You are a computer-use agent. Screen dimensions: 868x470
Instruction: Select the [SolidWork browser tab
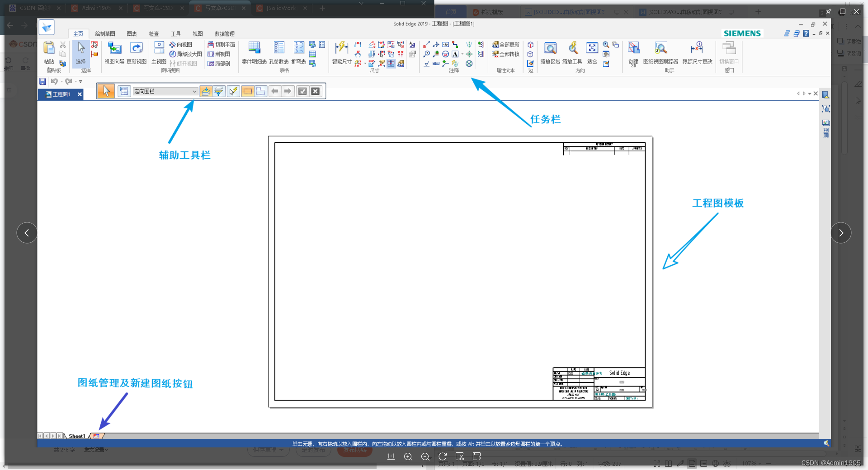[281, 8]
